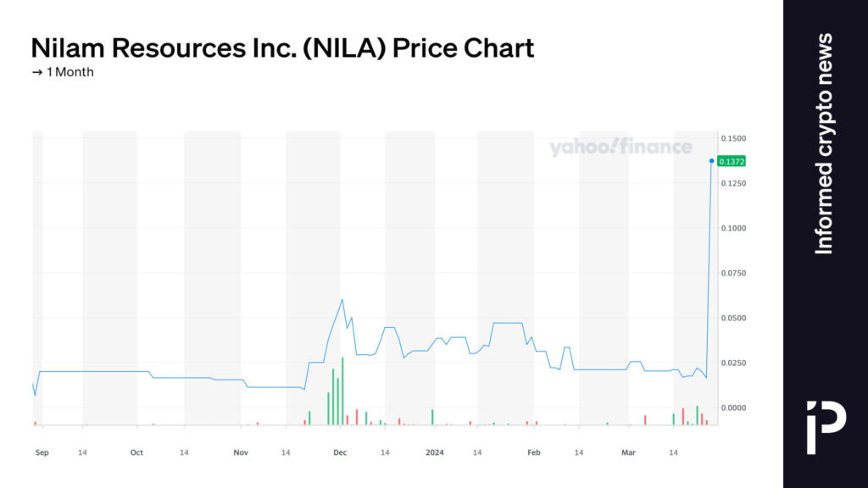Select the Mar axis label
Image resolution: width=868 pixels, height=488 pixels.
[628, 452]
